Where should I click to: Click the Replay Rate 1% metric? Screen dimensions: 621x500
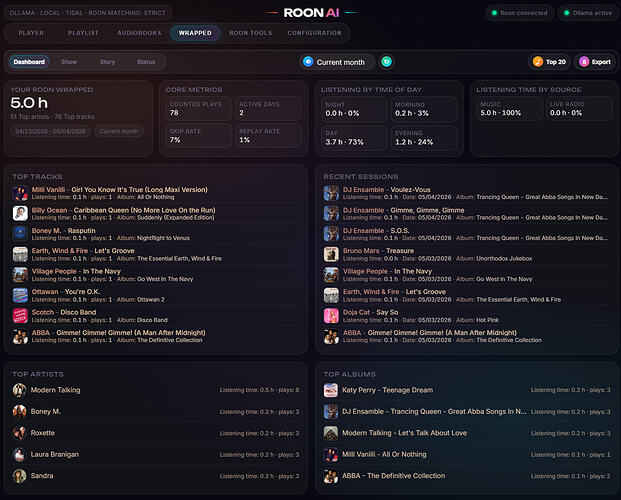click(269, 135)
